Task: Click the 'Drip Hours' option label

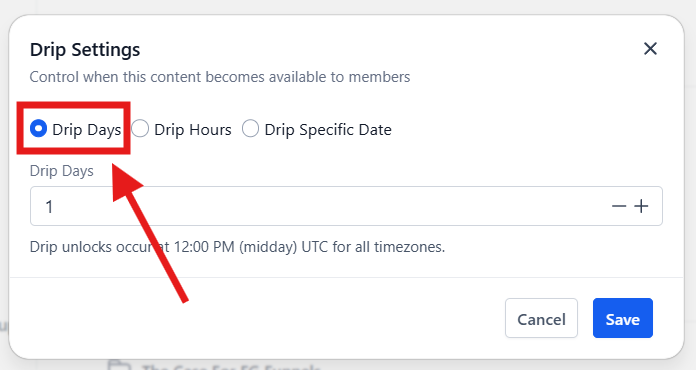Action: (193, 130)
